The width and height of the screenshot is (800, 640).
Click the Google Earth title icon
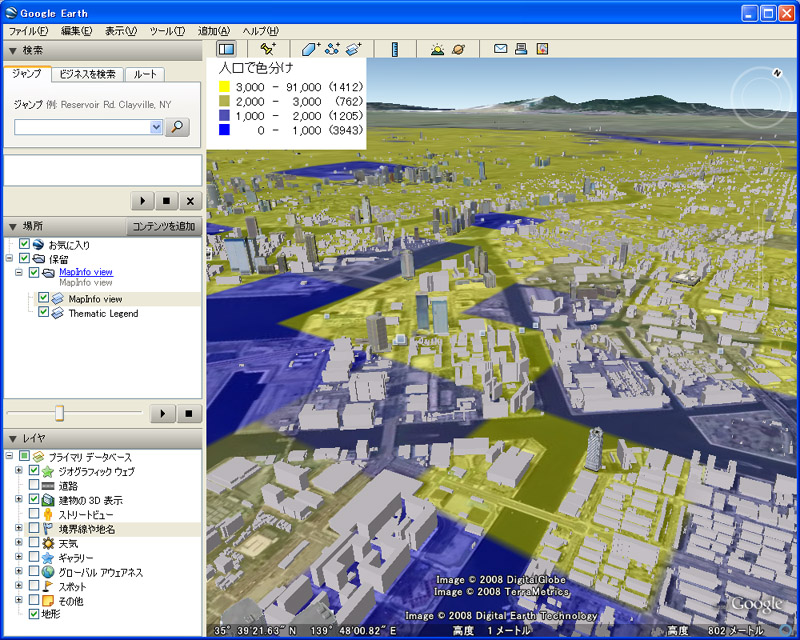pos(11,12)
